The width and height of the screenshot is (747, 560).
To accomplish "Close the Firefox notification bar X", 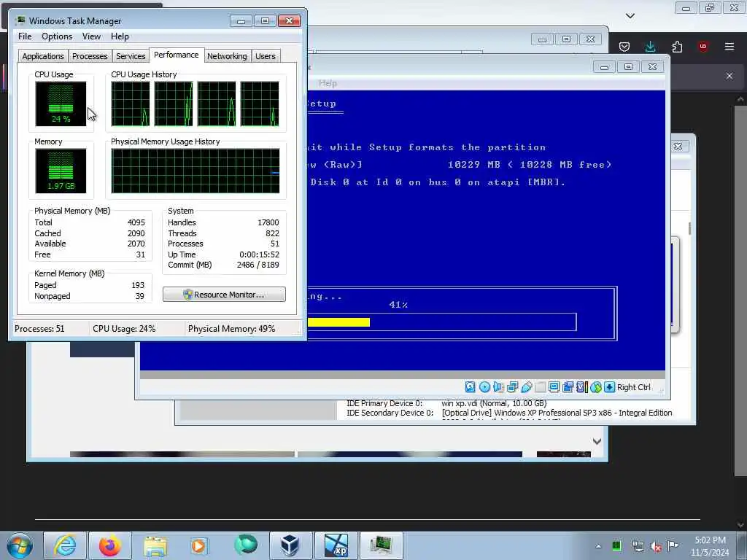I will click(729, 76).
